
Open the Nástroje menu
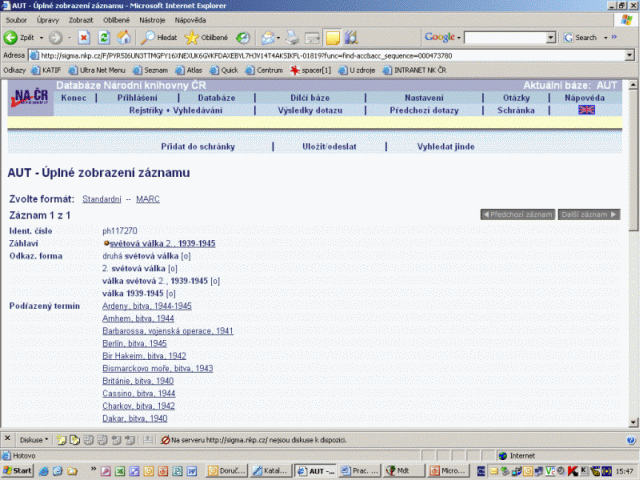click(x=152, y=20)
